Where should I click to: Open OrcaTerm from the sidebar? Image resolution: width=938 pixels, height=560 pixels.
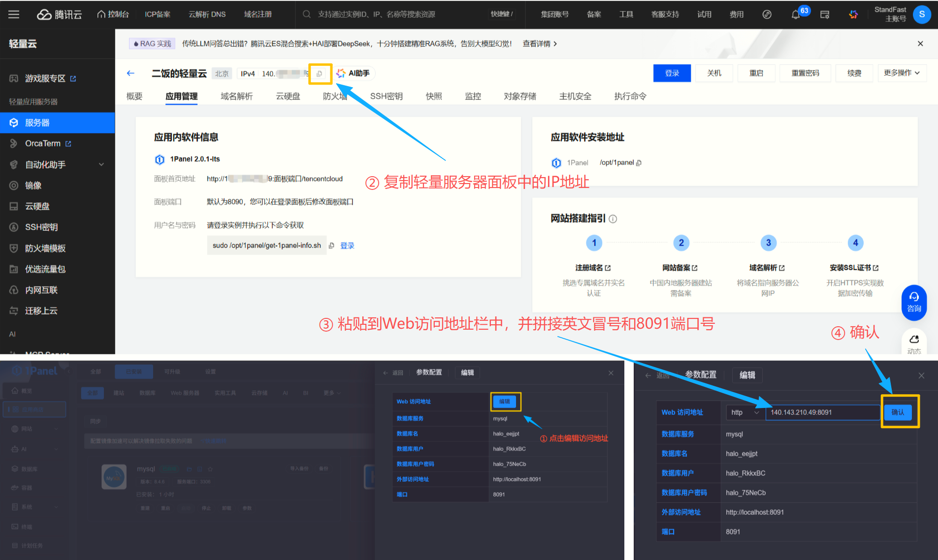click(x=43, y=143)
